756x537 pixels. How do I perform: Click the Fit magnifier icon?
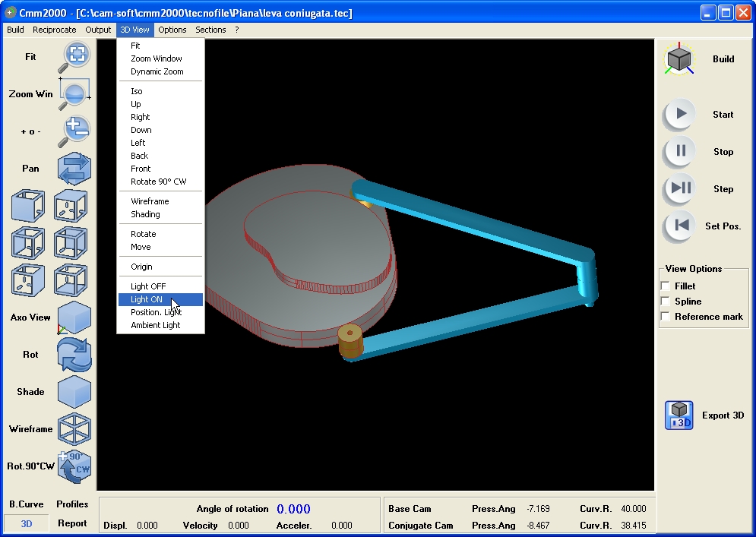tap(74, 57)
